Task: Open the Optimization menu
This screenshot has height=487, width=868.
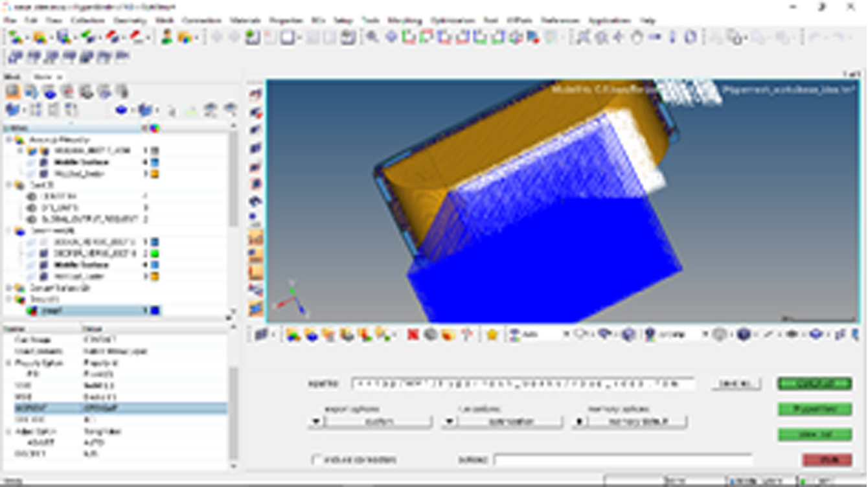Action: point(453,21)
